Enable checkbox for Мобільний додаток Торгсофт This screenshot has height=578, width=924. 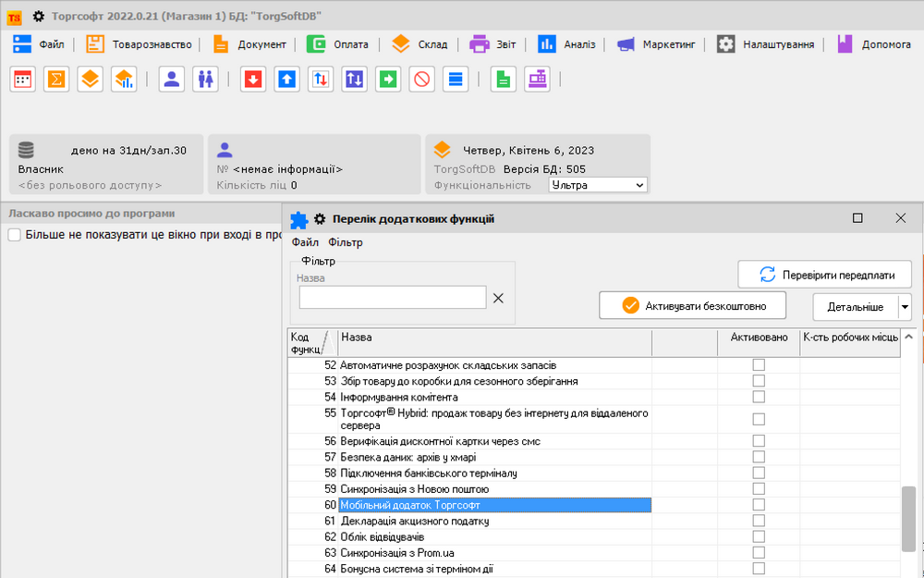tap(759, 505)
